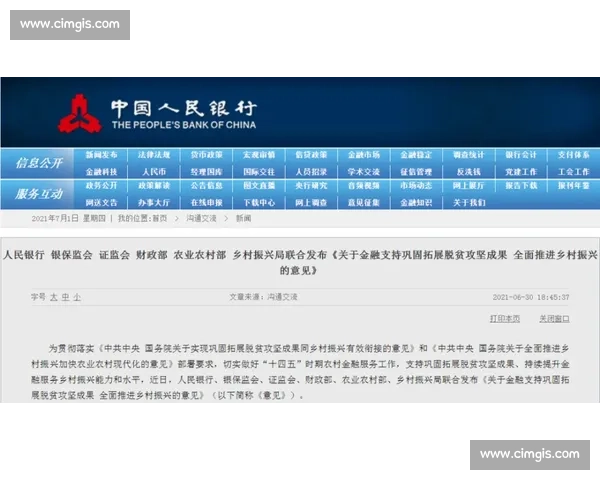600x480 pixels.
Task: Open the 关于我们 page
Action: coord(468,202)
